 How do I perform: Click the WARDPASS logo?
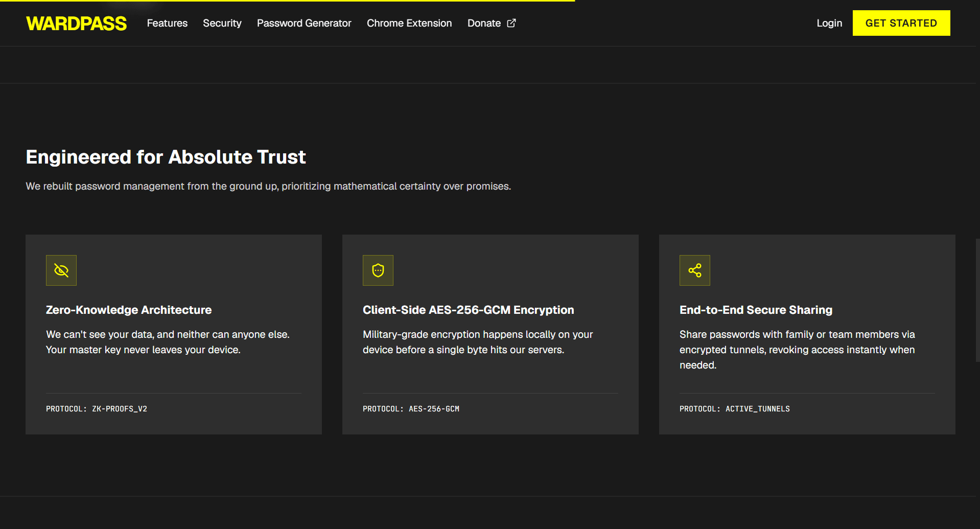point(76,24)
